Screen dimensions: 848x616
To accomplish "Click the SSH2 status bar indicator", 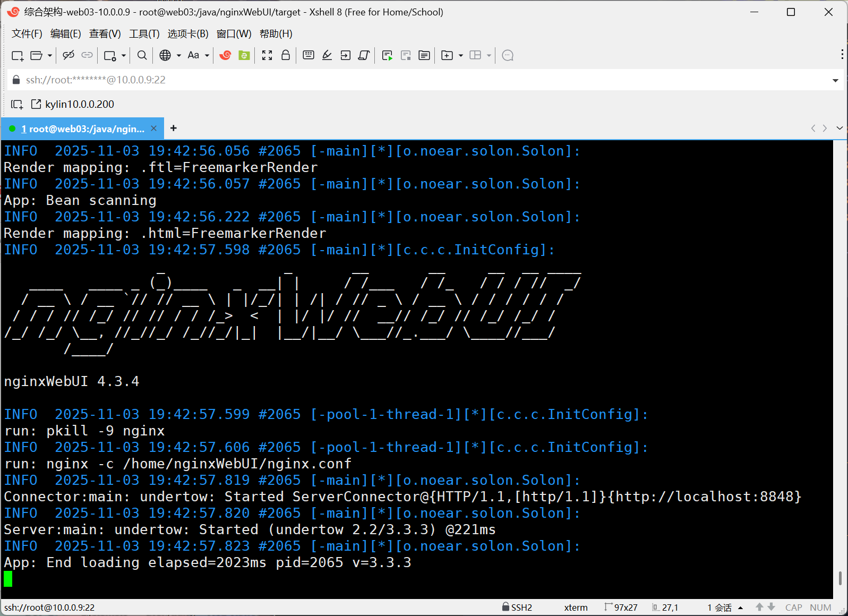I will pos(517,608).
